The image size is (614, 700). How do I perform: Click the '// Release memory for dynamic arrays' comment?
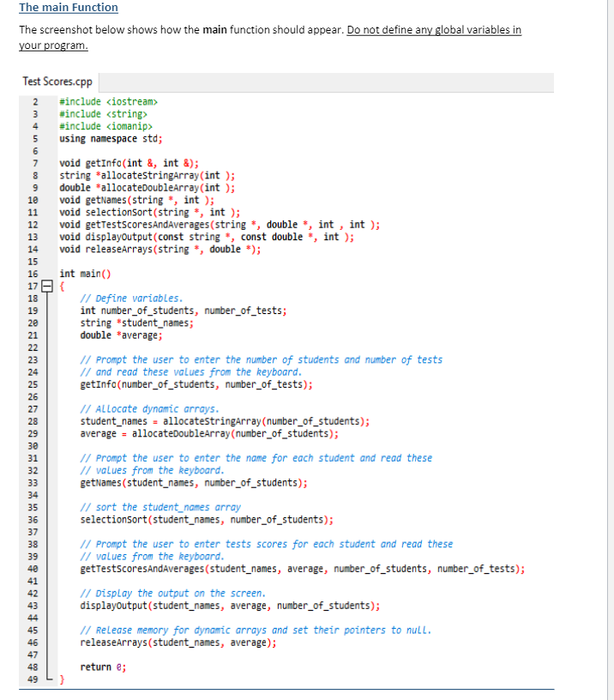[x=256, y=631]
